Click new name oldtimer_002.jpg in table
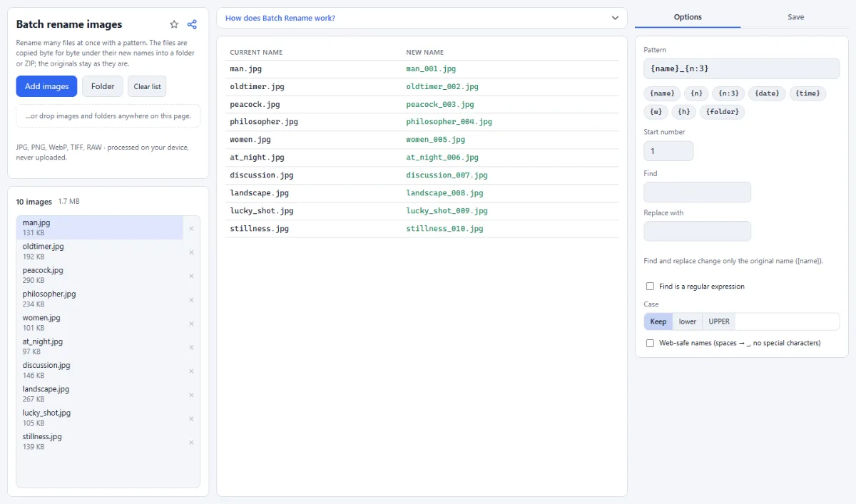Viewport: 856px width, 504px height. coord(442,87)
